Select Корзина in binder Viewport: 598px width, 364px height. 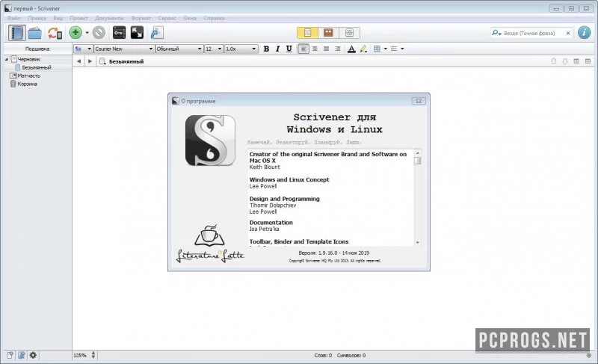pos(27,84)
